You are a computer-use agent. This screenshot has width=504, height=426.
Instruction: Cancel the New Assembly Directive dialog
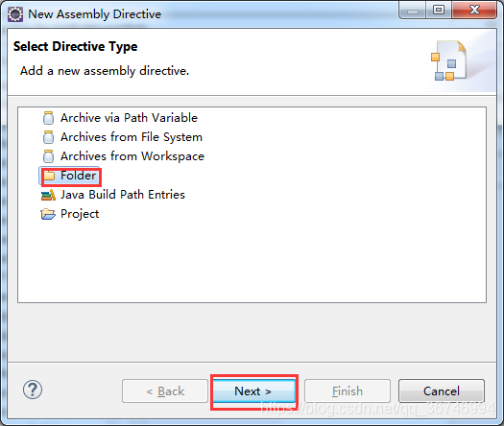(442, 391)
